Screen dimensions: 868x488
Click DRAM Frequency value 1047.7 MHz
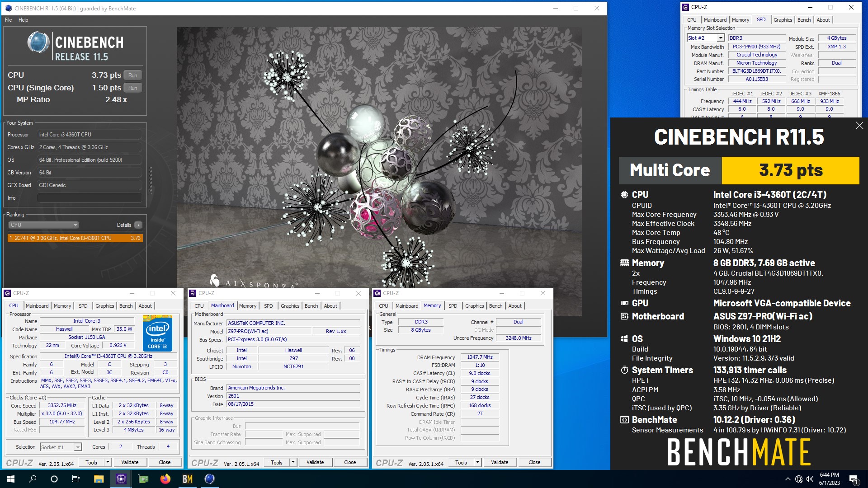tap(480, 357)
